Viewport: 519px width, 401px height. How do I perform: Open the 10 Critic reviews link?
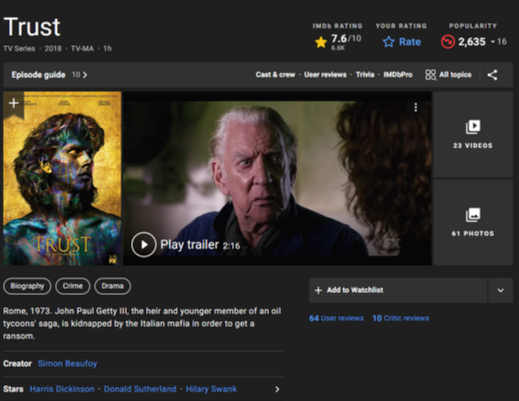point(401,318)
